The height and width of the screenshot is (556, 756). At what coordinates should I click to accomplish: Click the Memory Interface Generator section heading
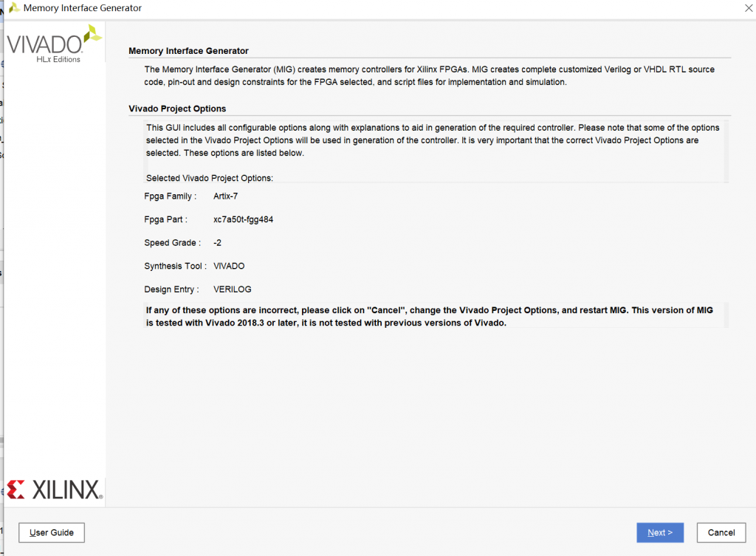(188, 51)
